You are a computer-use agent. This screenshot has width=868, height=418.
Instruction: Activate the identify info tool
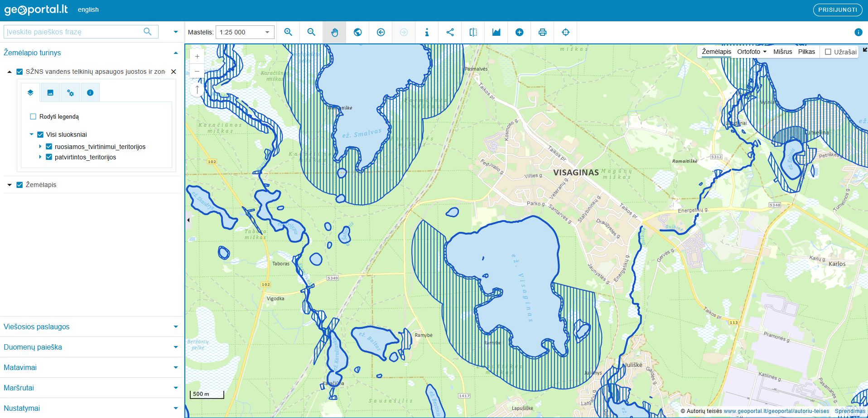pos(427,32)
